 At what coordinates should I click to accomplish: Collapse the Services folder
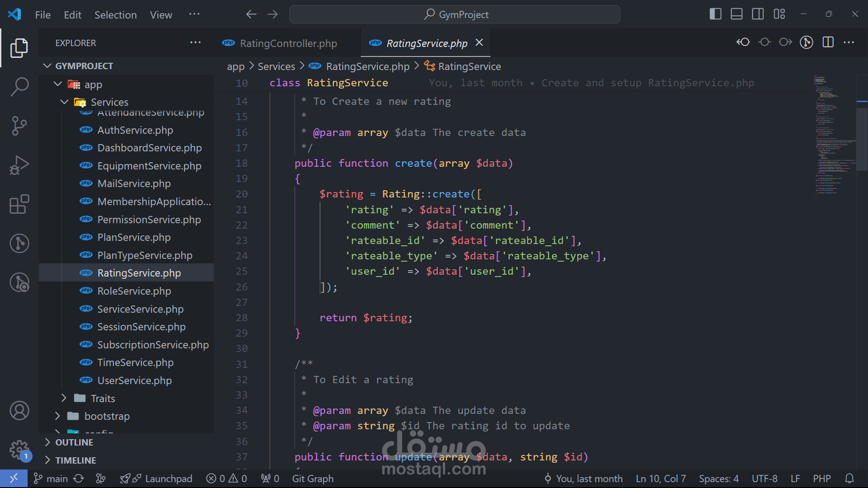pos(109,102)
